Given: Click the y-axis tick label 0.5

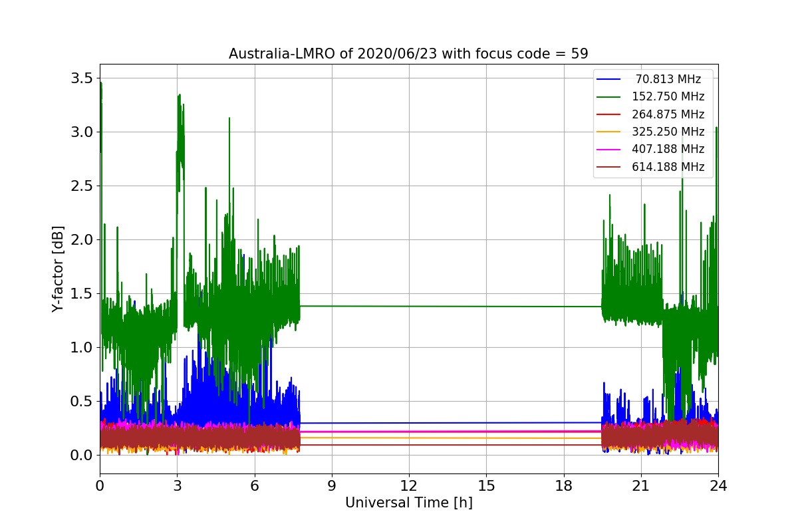Looking at the screenshot, I should [x=82, y=402].
